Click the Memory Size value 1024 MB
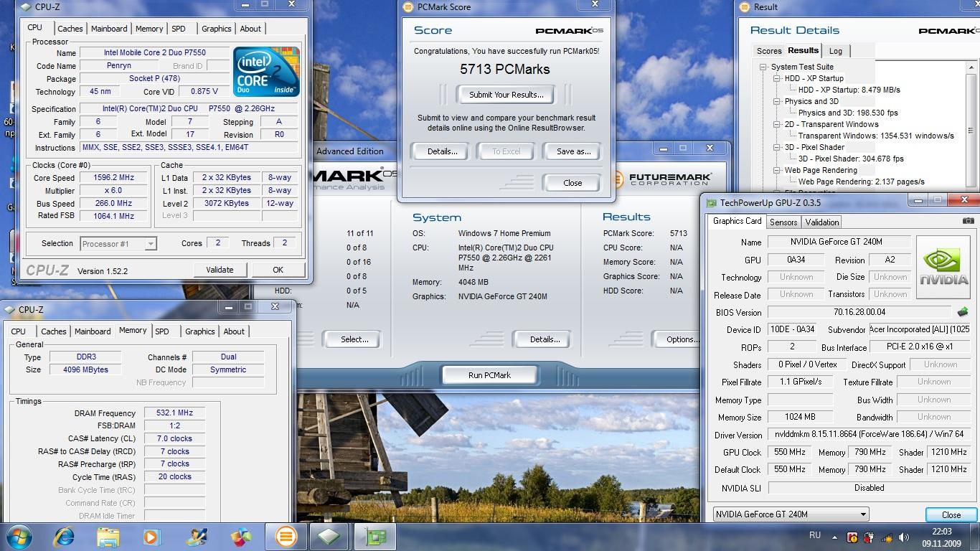This screenshot has height=551, width=980. pos(800,417)
